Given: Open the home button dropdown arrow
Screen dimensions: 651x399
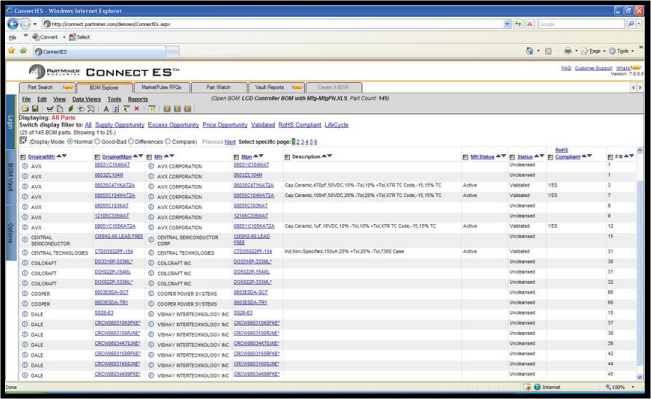Looking at the screenshot, I should [x=538, y=51].
